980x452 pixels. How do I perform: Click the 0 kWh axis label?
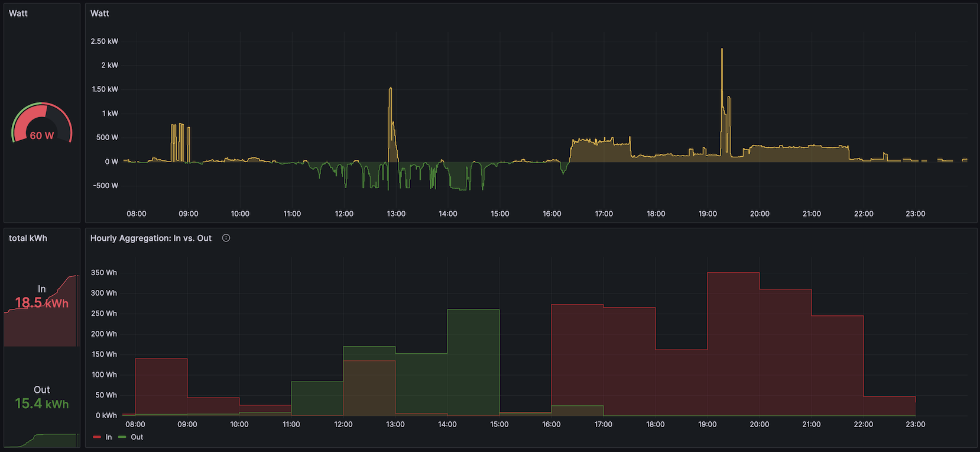106,415
